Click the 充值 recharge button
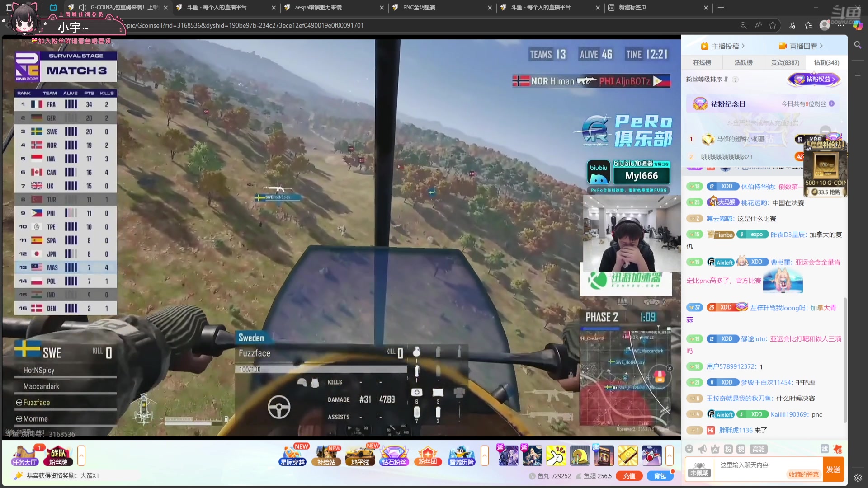Viewport: 868px width, 488px height. [x=629, y=476]
